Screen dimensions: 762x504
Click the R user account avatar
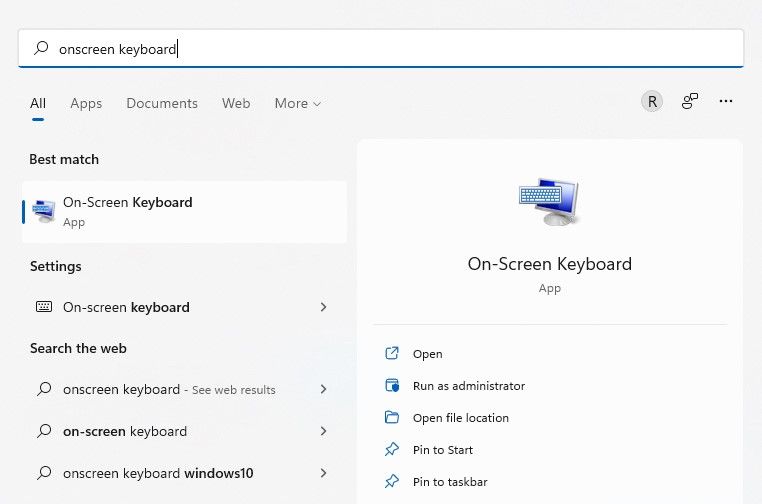pyautogui.click(x=652, y=101)
